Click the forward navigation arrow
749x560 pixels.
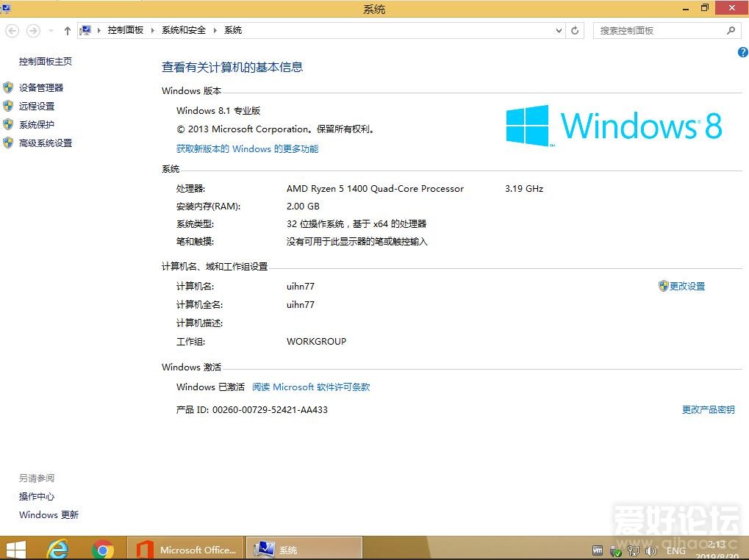[33, 31]
